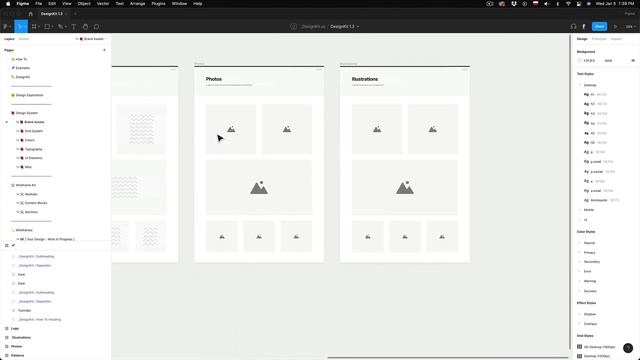This screenshot has width=640, height=360.
Task: Select the Comment tool
Action: pos(96,27)
